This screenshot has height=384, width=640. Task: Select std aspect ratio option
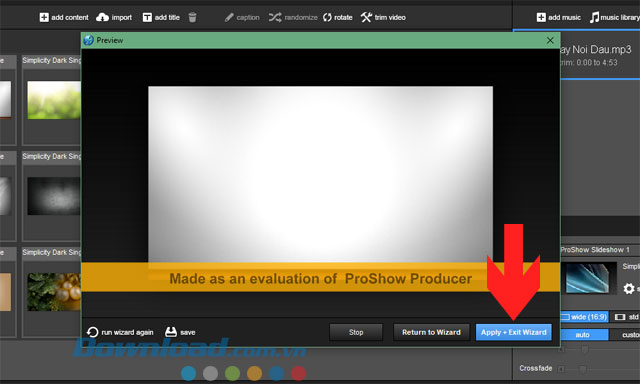click(627, 317)
